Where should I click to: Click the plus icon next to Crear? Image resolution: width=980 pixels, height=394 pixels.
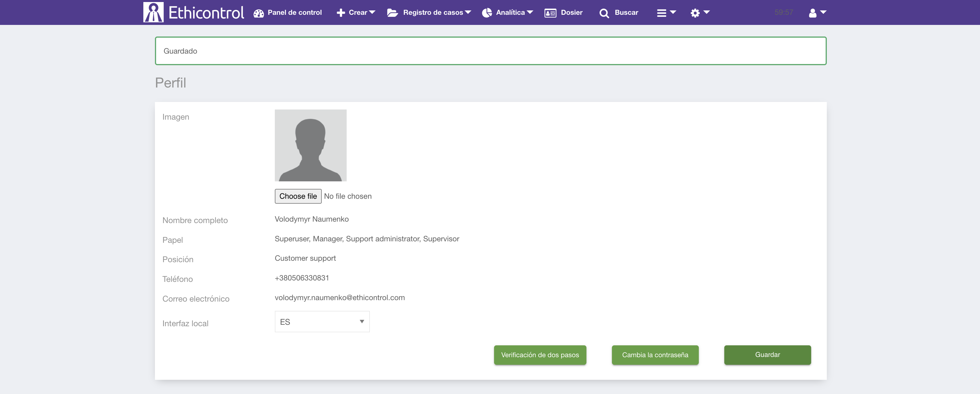pos(341,12)
